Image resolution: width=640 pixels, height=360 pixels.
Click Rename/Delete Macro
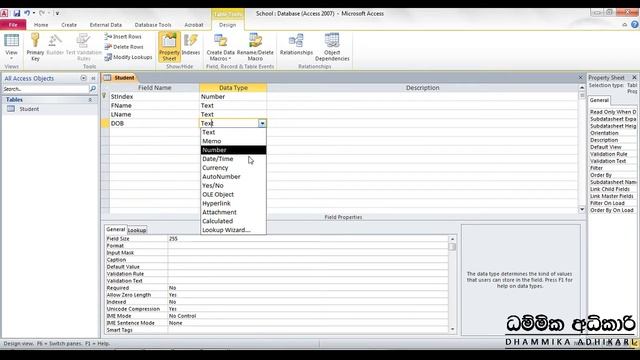pos(255,47)
